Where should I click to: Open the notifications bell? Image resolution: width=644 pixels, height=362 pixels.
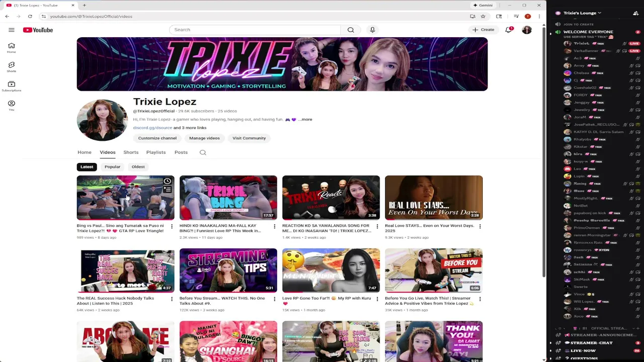point(509,30)
